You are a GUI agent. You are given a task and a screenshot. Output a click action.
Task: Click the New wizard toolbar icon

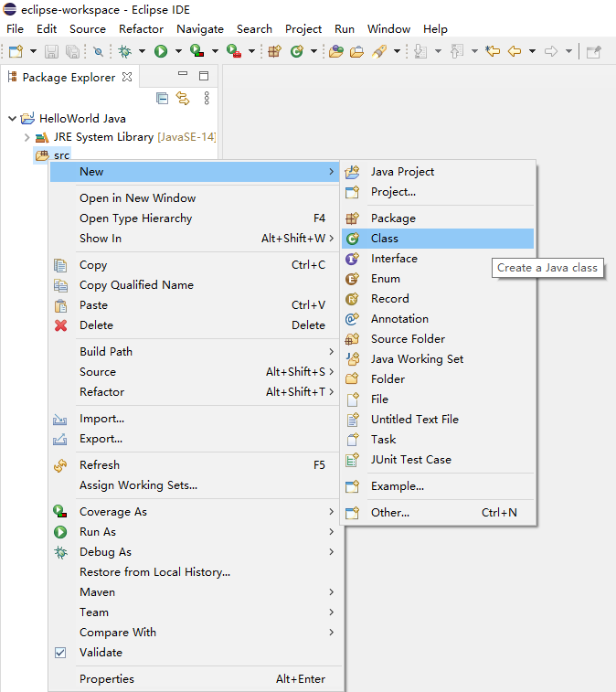pyautogui.click(x=16, y=51)
